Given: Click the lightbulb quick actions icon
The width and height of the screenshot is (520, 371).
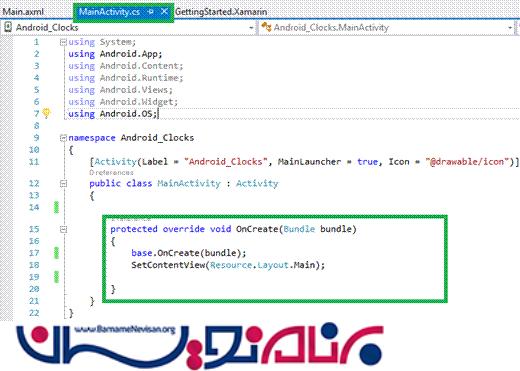Looking at the screenshot, I should click(46, 113).
